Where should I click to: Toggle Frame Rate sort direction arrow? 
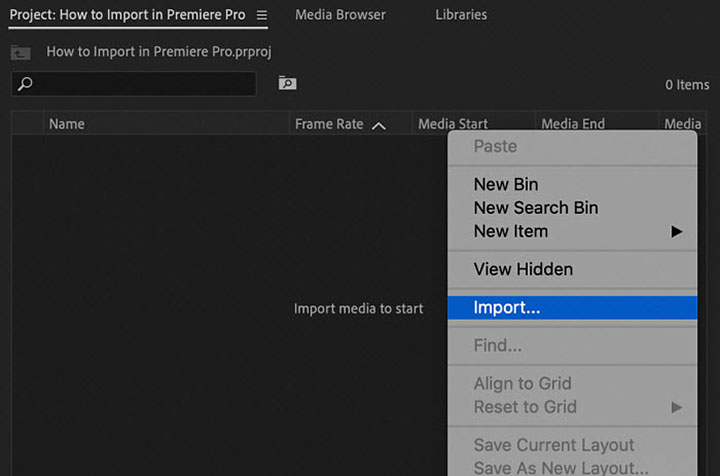click(x=379, y=125)
